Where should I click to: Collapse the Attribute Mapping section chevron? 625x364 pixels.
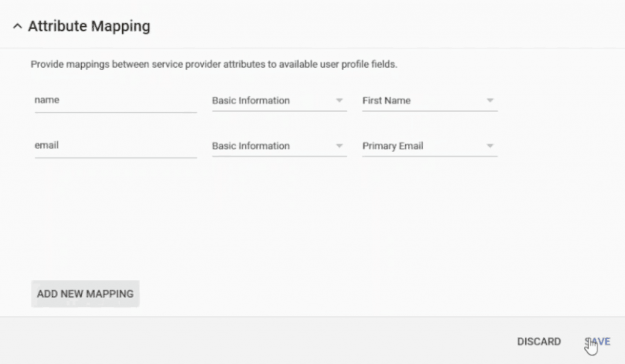tap(17, 26)
